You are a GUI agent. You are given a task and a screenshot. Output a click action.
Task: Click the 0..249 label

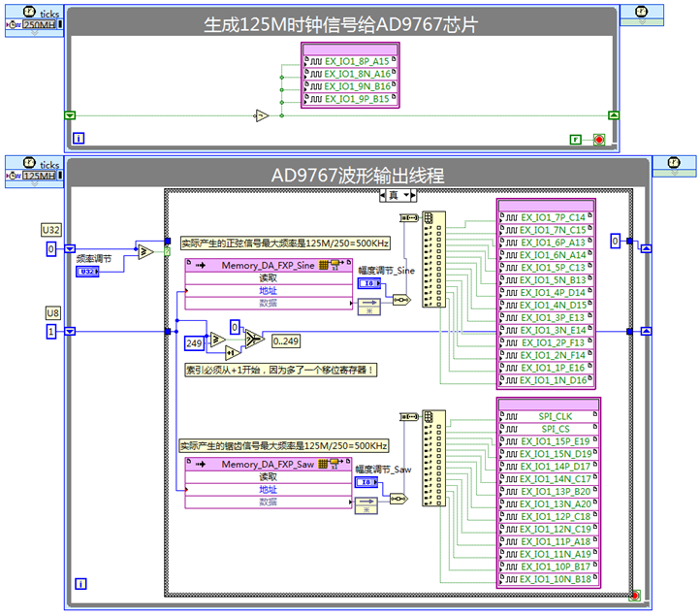point(286,341)
